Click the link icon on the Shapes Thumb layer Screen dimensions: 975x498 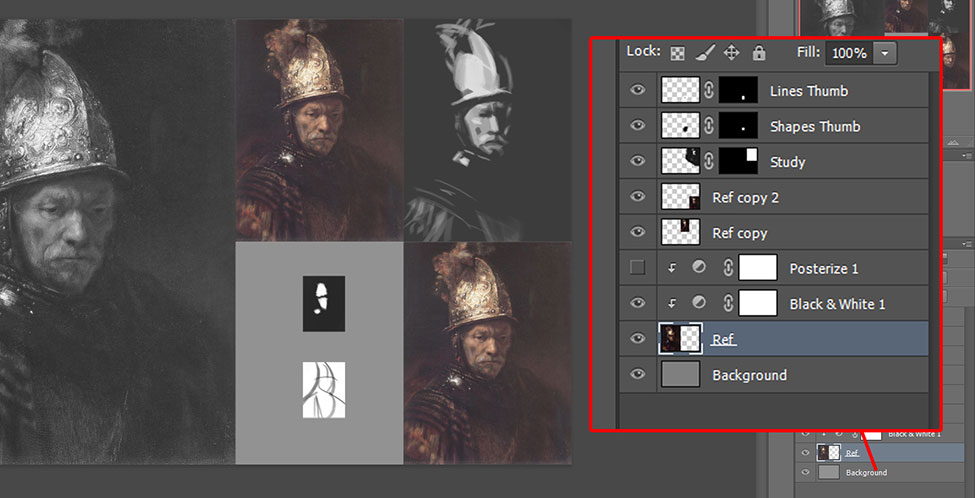coord(709,126)
